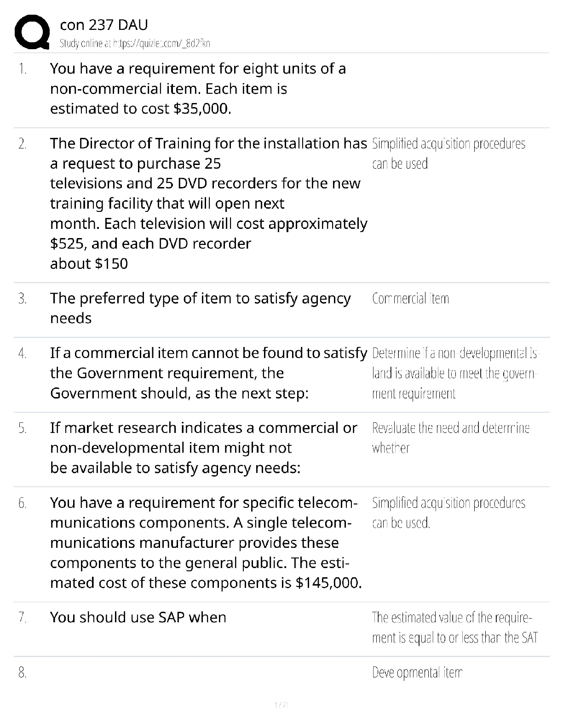The width and height of the screenshot is (563, 728).
Task: Select the "Revaluate the need" answer
Action: (450, 438)
